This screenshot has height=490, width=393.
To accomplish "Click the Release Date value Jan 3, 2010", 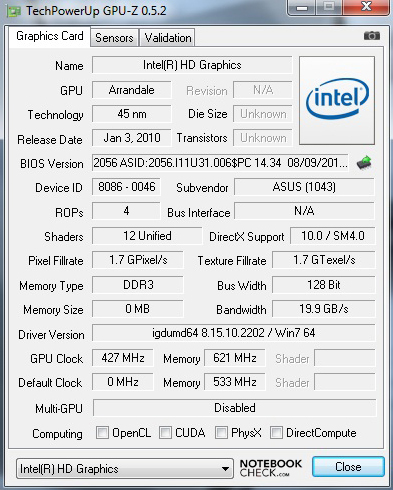I will tap(132, 138).
